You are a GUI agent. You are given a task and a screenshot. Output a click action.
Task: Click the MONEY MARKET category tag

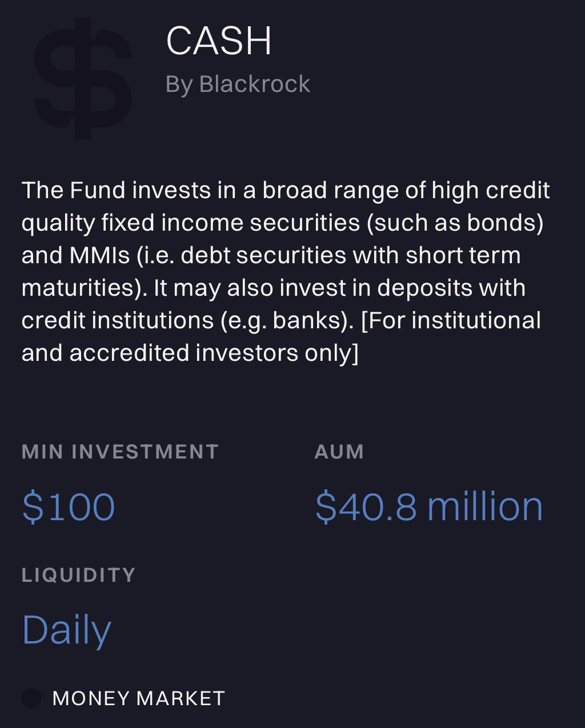pos(138,698)
